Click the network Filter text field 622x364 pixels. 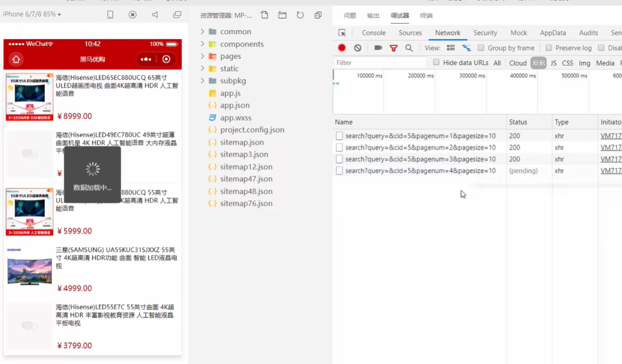pos(380,62)
